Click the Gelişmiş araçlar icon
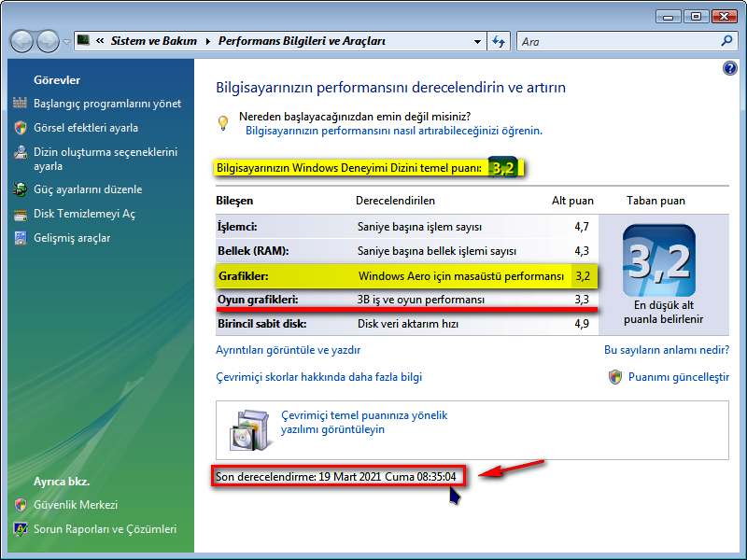Screen dimensions: 747x560 (x=21, y=238)
